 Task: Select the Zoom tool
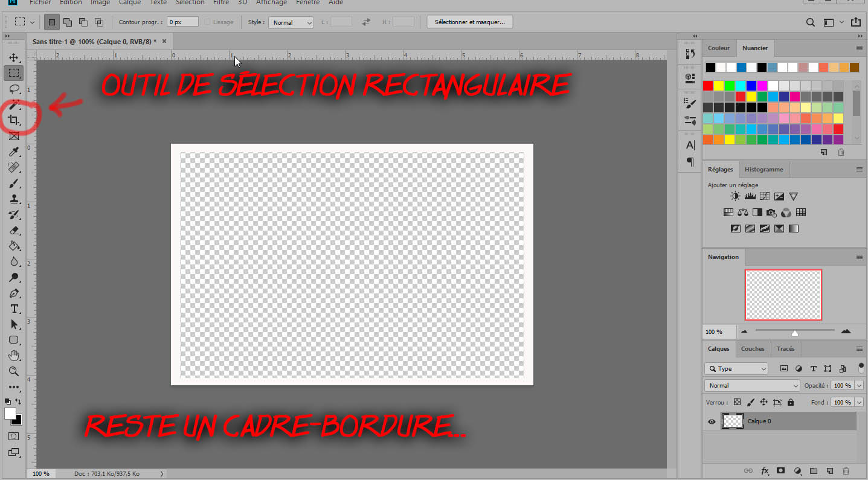[14, 371]
